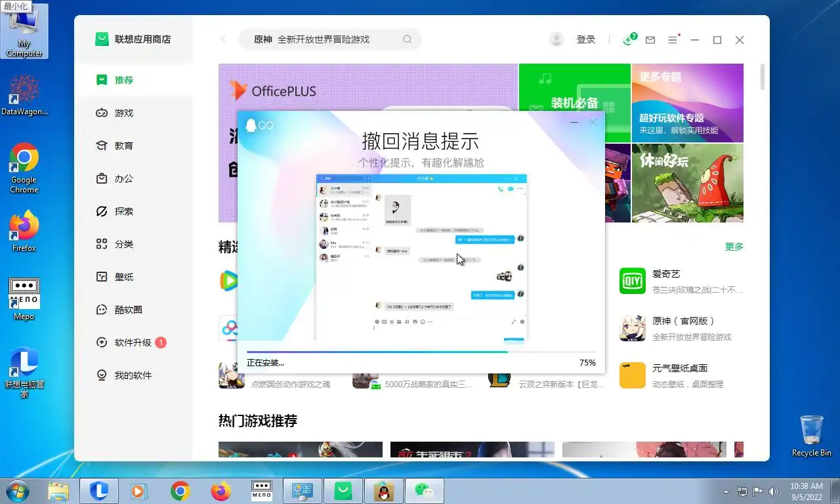The image size is (840, 504).
Task: Open download manager icon with badge 7
Action: click(x=629, y=39)
